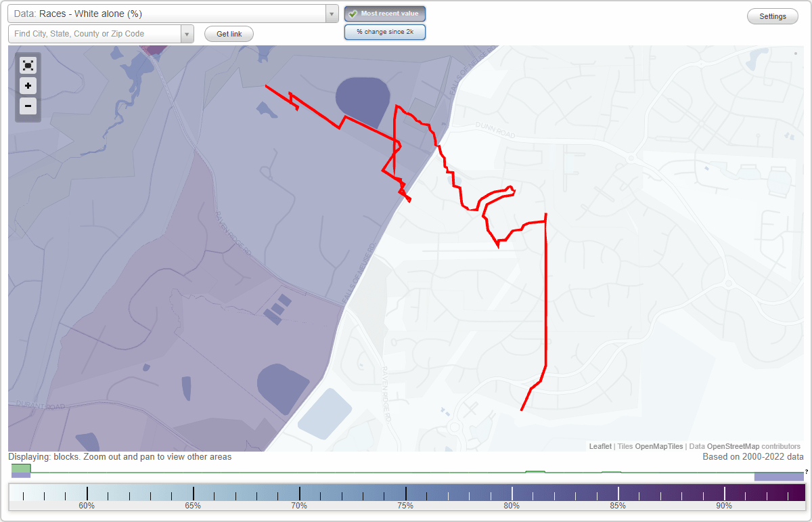Click 'Based on 2000-2022 data' text
Viewport: 812px width, 522px height.
coord(752,457)
